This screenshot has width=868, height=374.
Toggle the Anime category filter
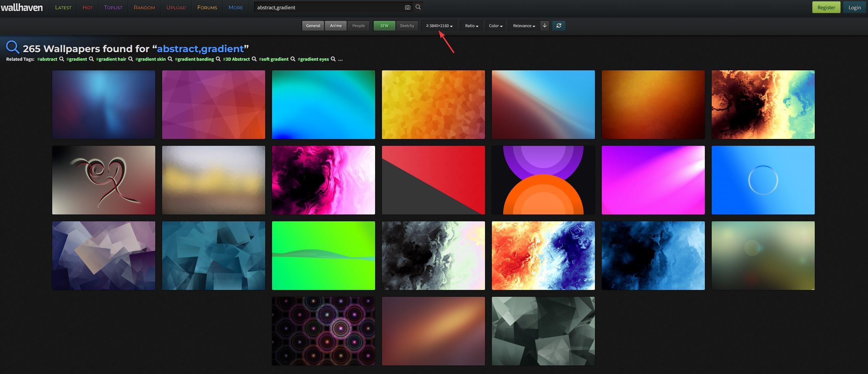tap(336, 26)
